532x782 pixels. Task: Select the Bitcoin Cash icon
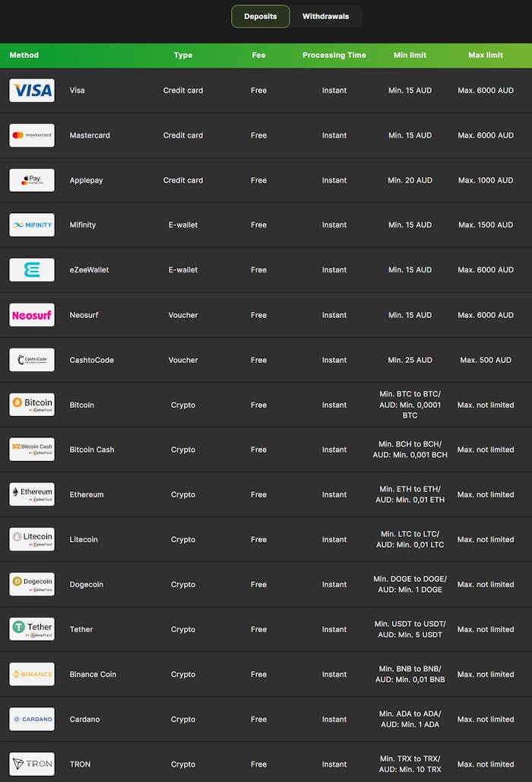(31, 449)
